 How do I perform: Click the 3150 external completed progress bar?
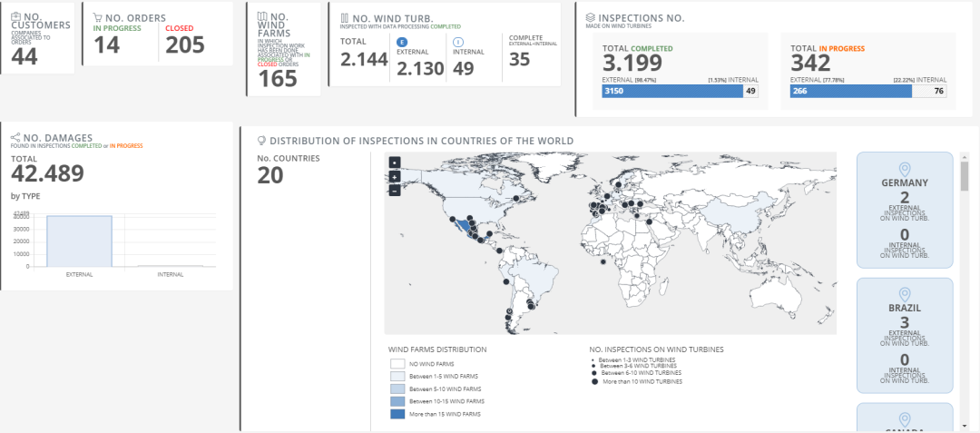tap(671, 91)
